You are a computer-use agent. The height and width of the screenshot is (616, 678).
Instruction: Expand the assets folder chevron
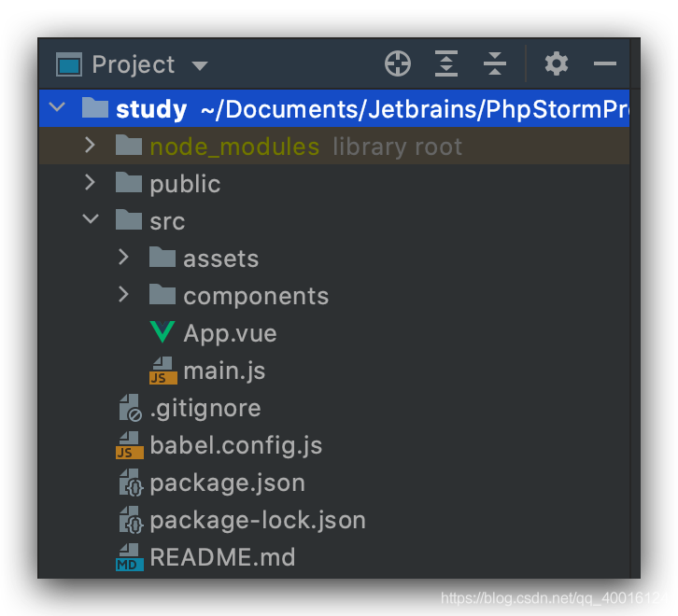[x=123, y=257]
